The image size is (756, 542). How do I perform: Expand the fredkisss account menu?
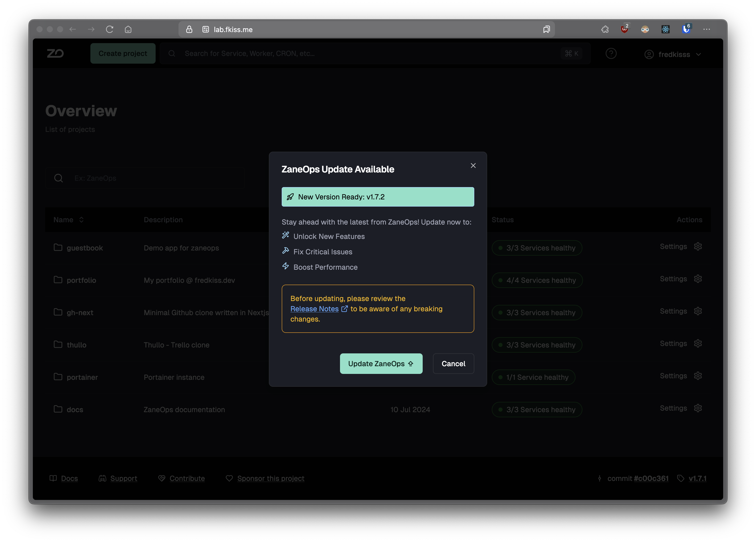pyautogui.click(x=673, y=54)
